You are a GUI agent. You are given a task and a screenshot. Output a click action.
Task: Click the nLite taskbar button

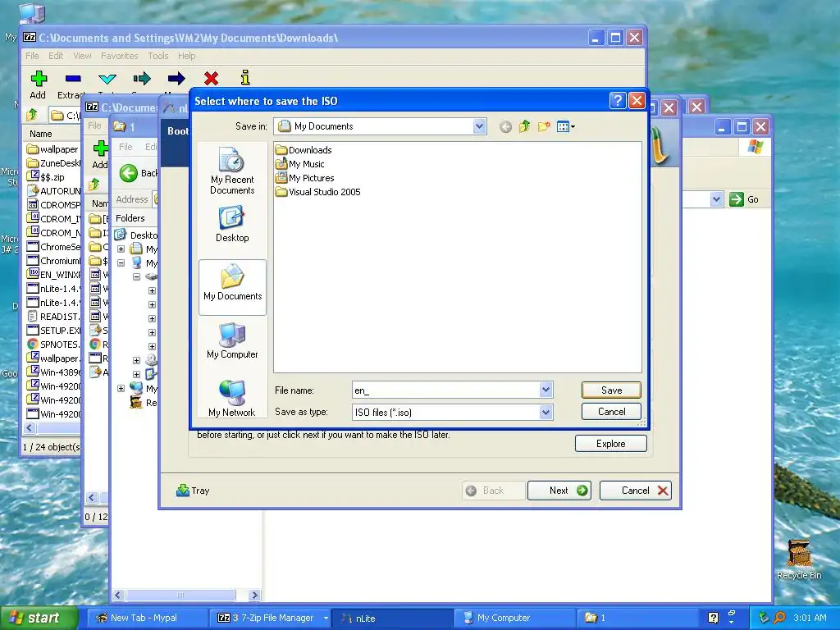[392, 618]
